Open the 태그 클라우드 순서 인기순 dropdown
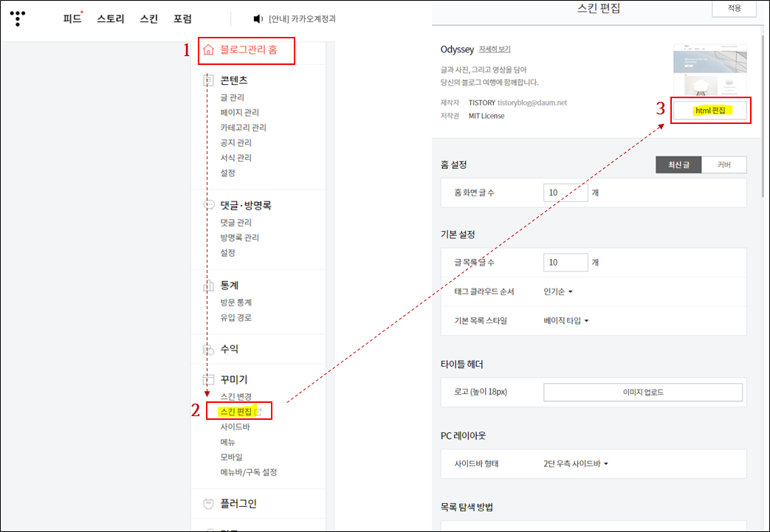The height and width of the screenshot is (532, 770). point(558,291)
